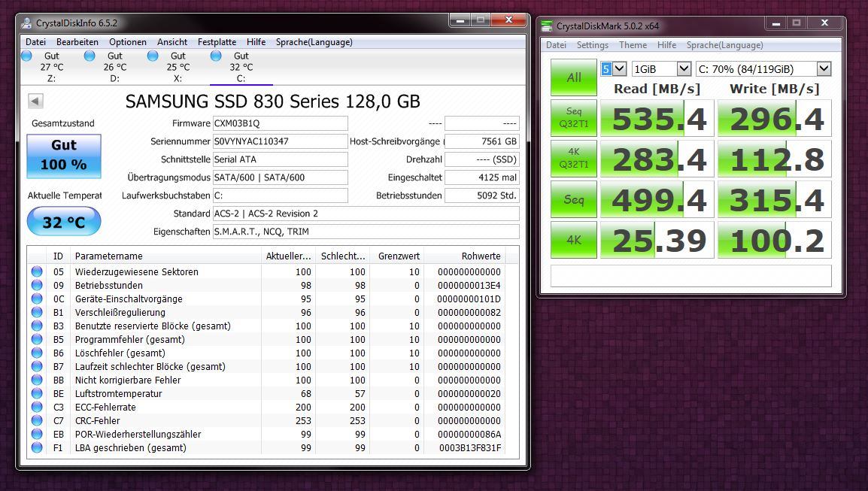The height and width of the screenshot is (491, 868).
Task: Click the Gut 100 % health status button
Action: point(64,156)
